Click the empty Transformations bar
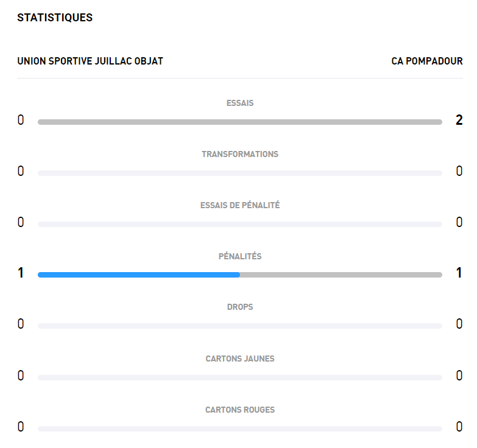 (240, 173)
